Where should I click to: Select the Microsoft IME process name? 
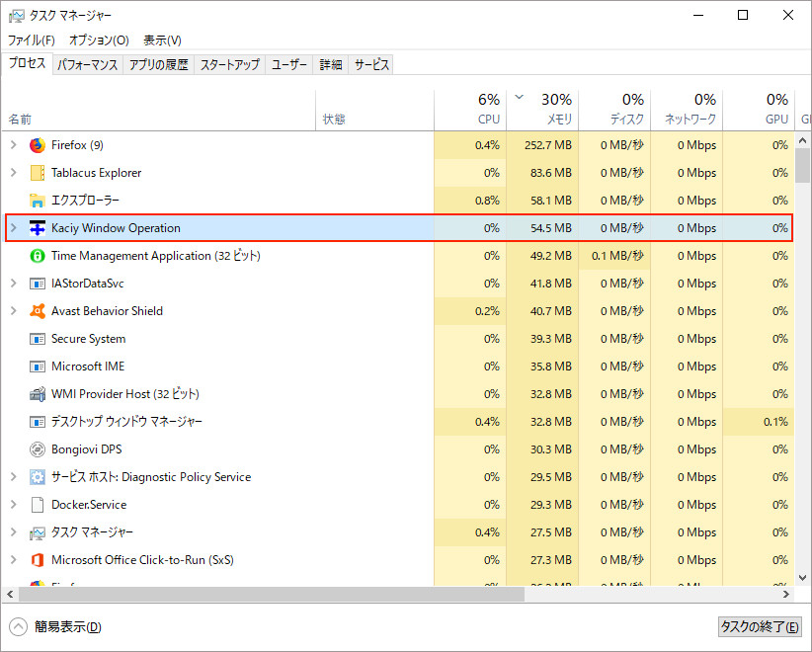[88, 367]
